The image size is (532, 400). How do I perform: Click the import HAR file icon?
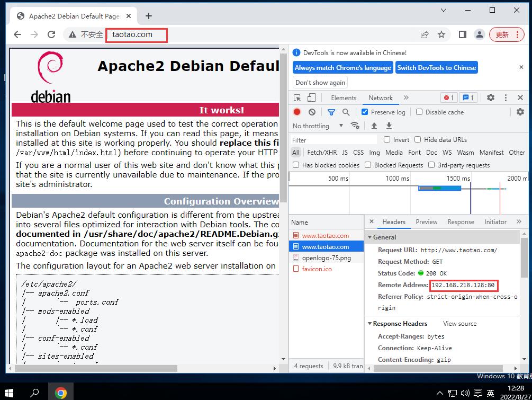pyautogui.click(x=374, y=126)
